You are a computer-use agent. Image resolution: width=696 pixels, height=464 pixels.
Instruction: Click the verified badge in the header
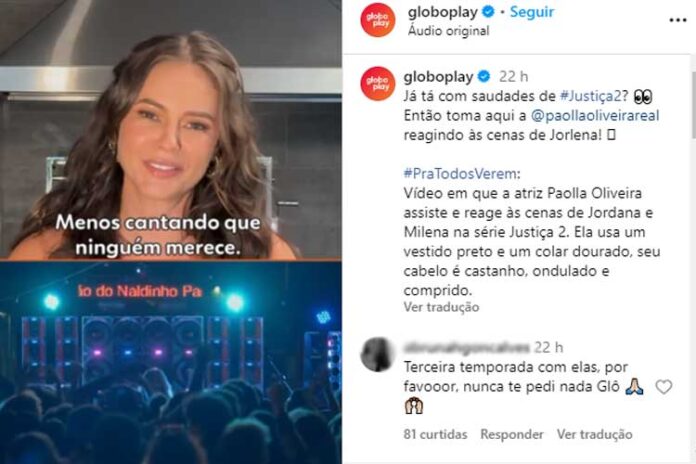[x=488, y=12]
